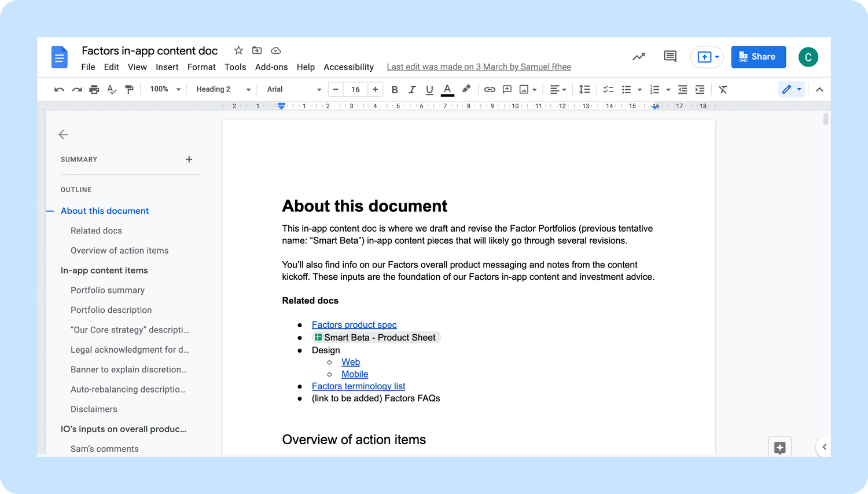Redo the last action
Image resolution: width=868 pixels, height=494 pixels.
[x=76, y=89]
